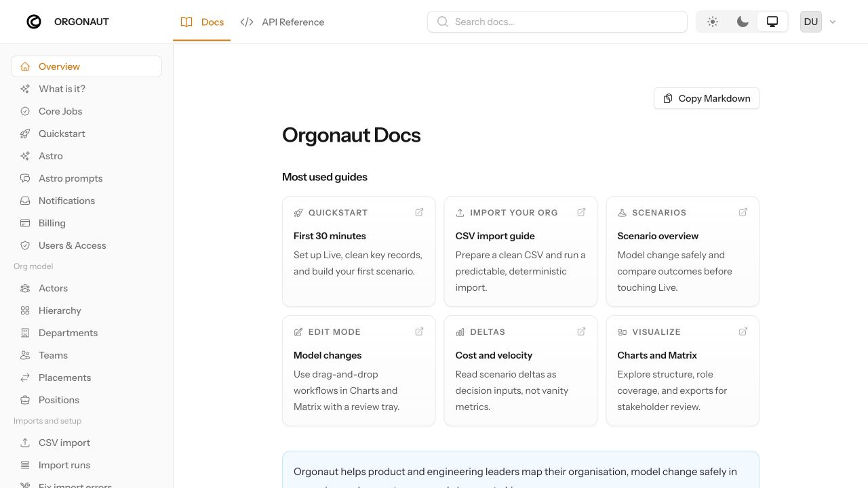This screenshot has width=868, height=488.
Task: Focus the Search docs field
Action: point(557,22)
